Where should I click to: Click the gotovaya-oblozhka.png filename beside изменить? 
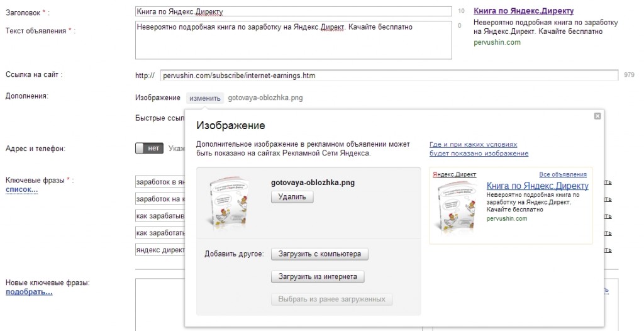[x=265, y=98]
